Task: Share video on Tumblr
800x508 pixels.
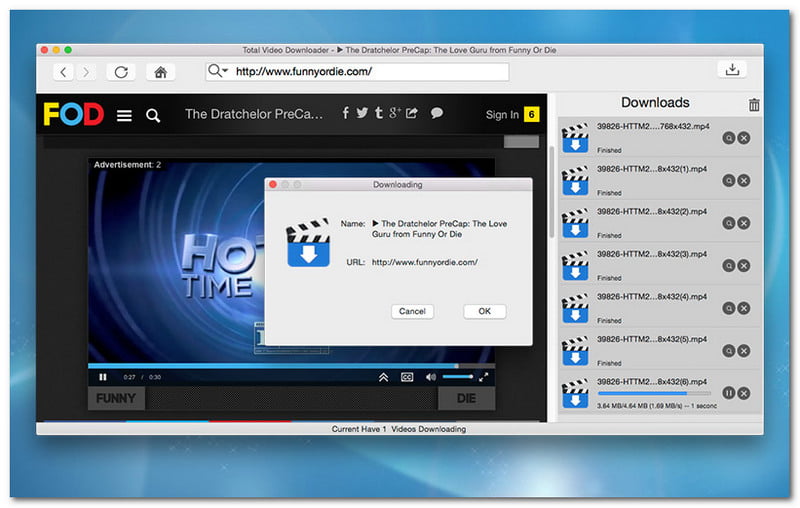Action: coord(379,113)
